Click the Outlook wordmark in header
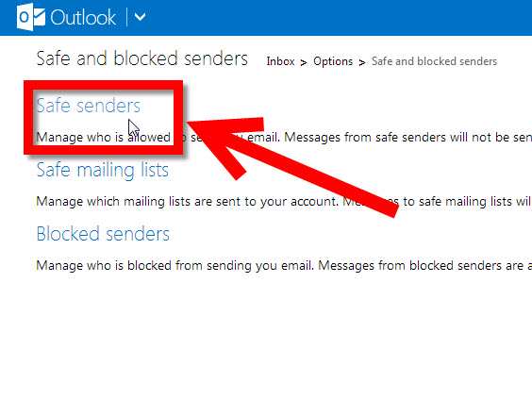The height and width of the screenshot is (399, 532). click(83, 18)
